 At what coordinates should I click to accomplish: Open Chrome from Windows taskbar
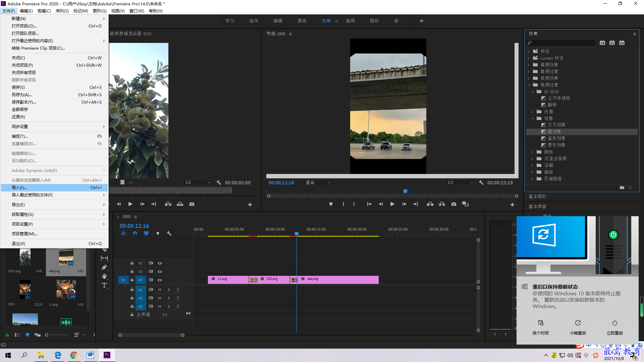click(74, 355)
